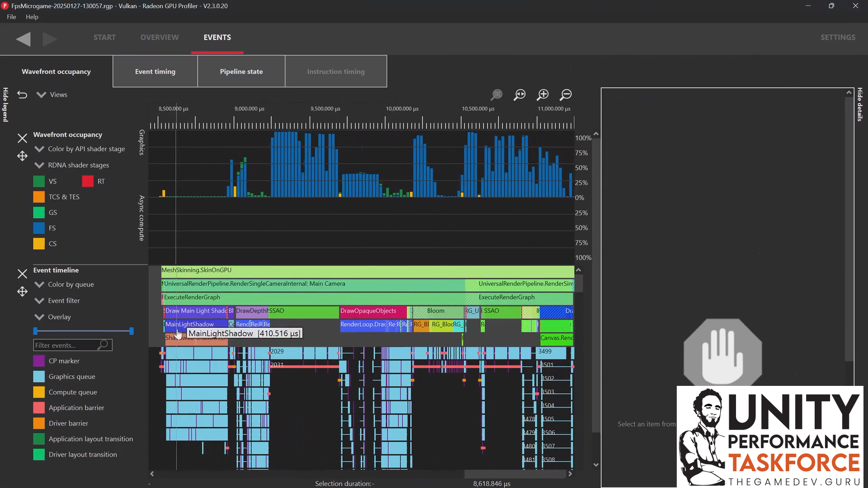Close the Event timeline view with its X
This screenshot has height=488, width=868.
[22, 273]
